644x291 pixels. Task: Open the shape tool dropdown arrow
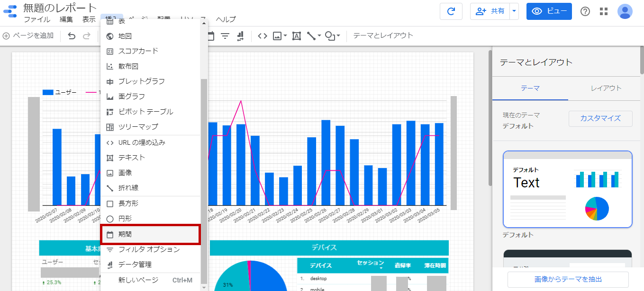338,35
